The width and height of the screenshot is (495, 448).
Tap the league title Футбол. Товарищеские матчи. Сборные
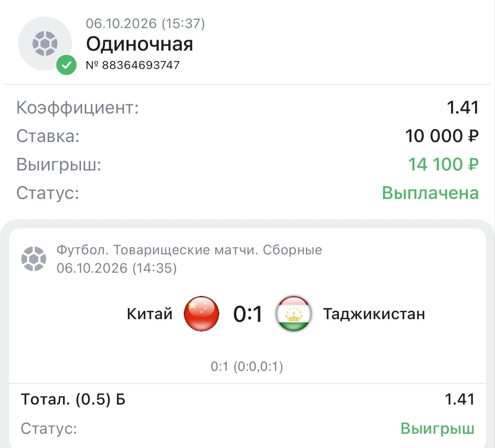click(x=189, y=250)
